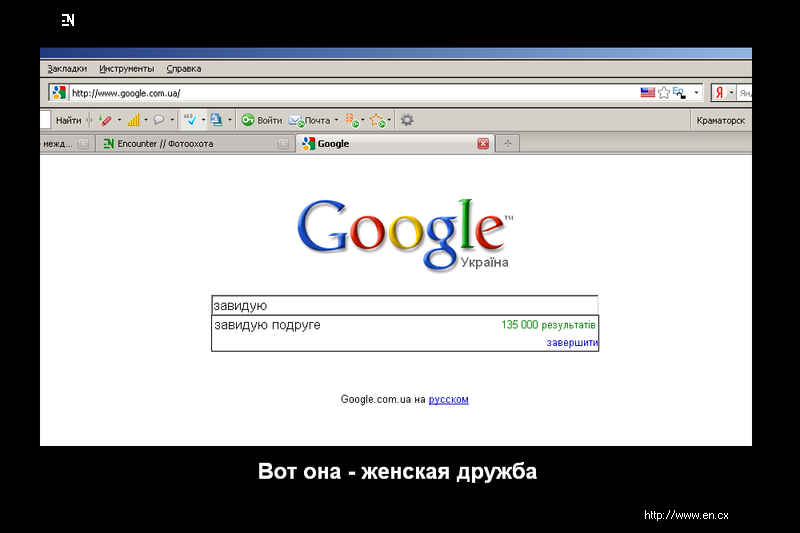Viewport: 800px width, 533px height.
Task: Bookmark this page with the star icon
Action: tap(663, 92)
